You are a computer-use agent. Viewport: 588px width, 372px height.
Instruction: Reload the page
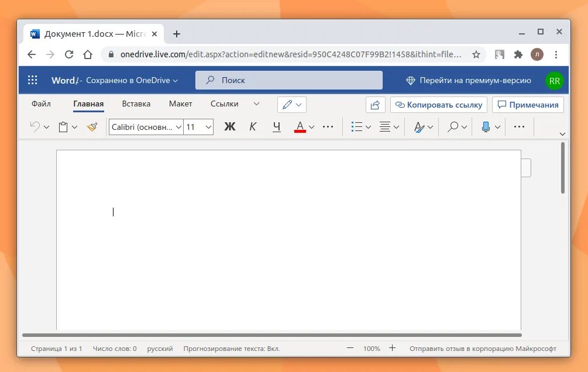coord(69,55)
